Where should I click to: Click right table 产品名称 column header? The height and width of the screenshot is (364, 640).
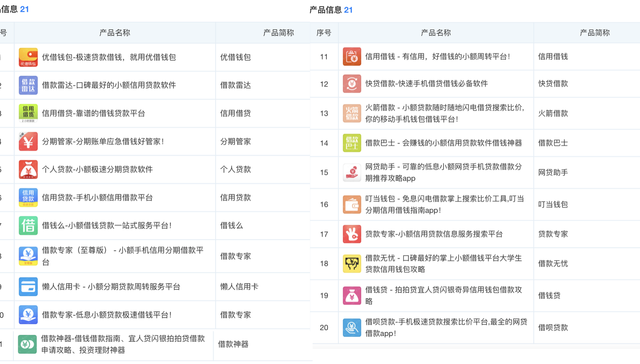[x=436, y=33]
